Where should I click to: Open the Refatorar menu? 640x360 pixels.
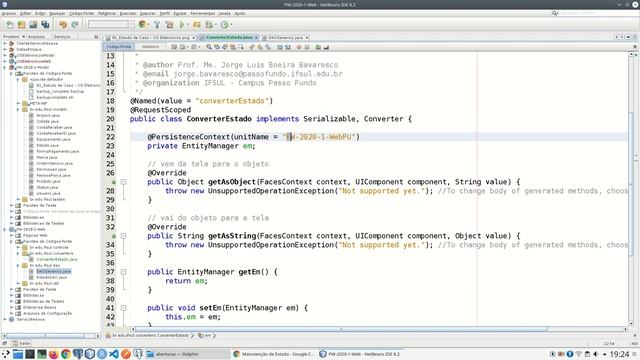tap(107, 13)
